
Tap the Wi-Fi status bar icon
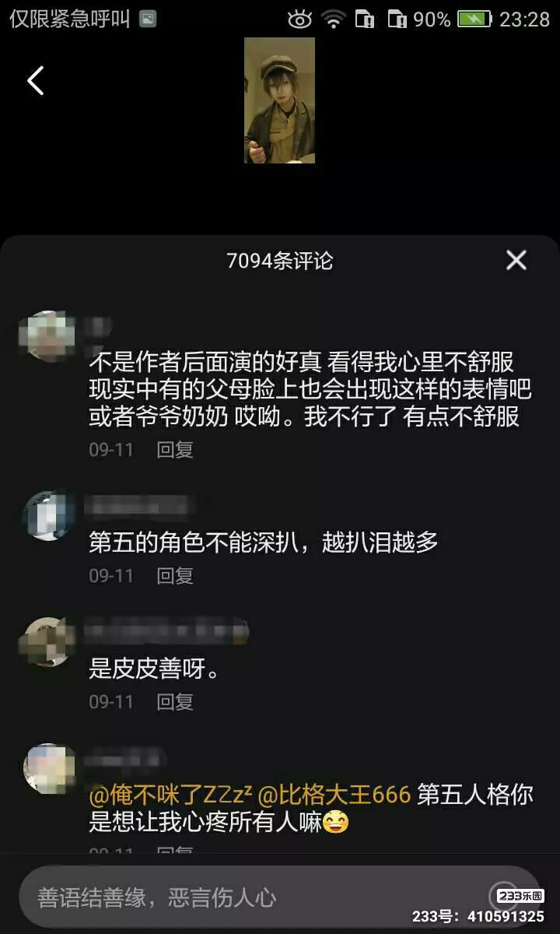334,19
